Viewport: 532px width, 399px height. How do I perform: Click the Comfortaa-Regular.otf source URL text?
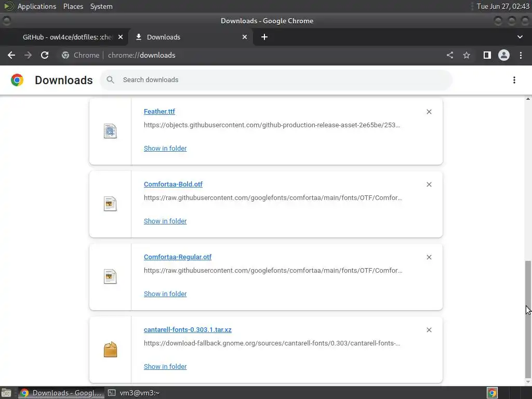click(273, 270)
